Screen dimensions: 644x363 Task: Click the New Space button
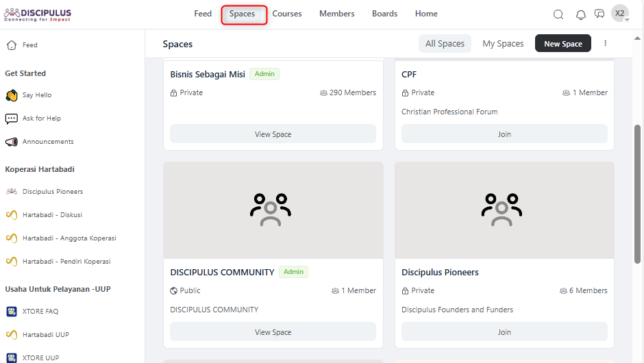point(562,44)
